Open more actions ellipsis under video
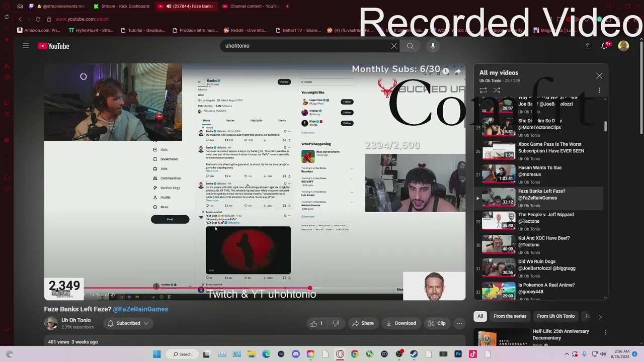The height and width of the screenshot is (362, 644). point(459,323)
